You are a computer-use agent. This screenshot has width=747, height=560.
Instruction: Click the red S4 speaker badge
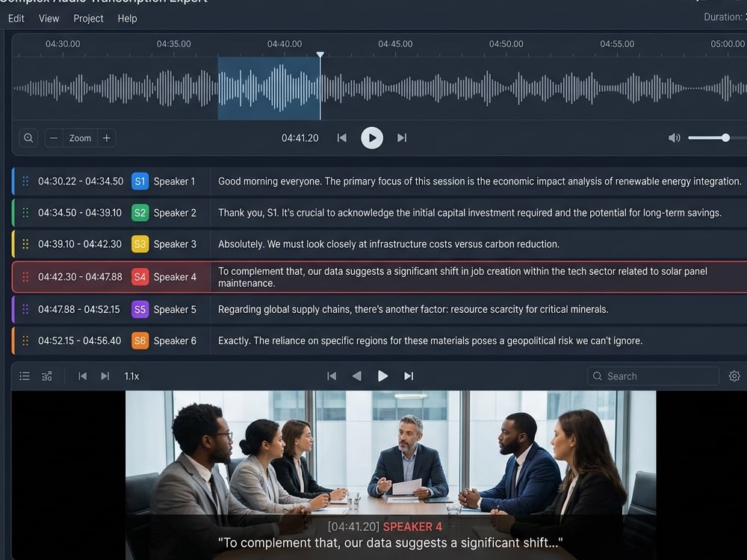point(140,277)
